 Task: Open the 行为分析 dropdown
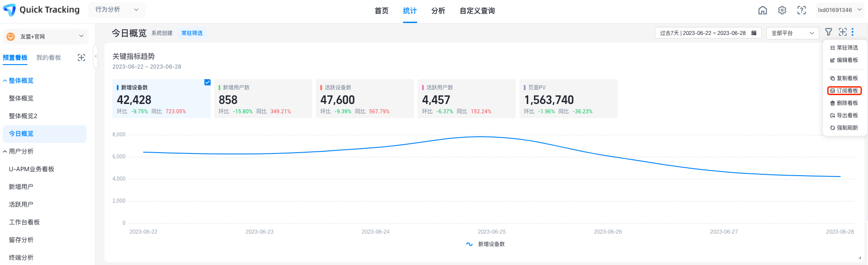(117, 10)
